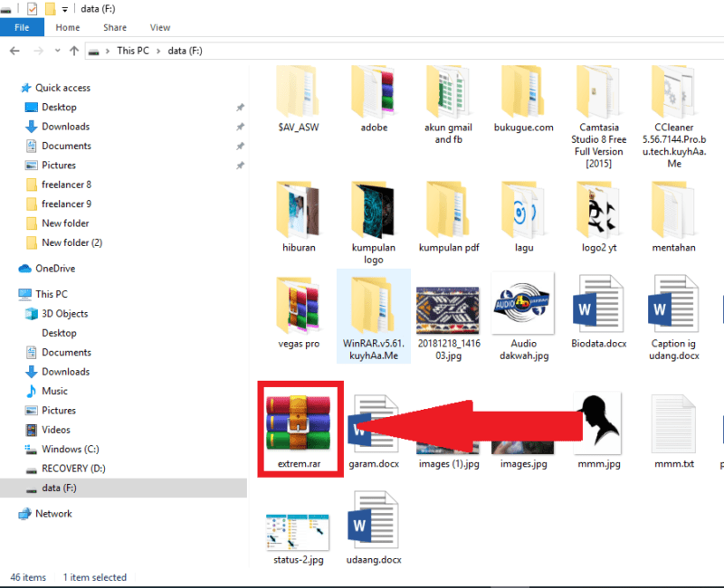Go back with the back arrow
The width and height of the screenshot is (724, 588).
coord(14,51)
